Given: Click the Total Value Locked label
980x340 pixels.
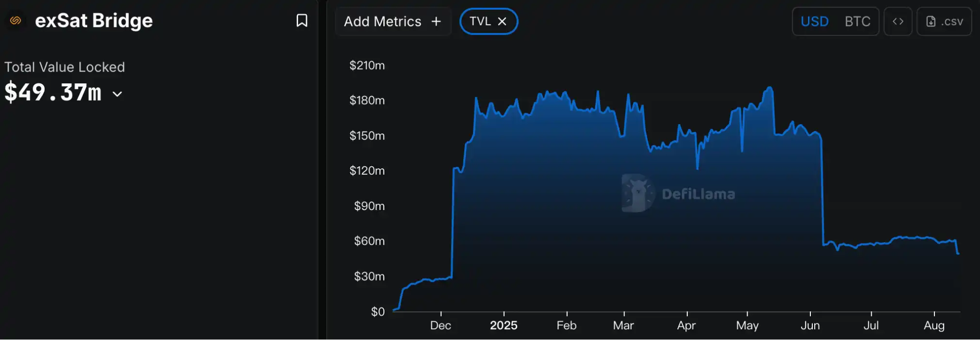Looking at the screenshot, I should (x=65, y=67).
